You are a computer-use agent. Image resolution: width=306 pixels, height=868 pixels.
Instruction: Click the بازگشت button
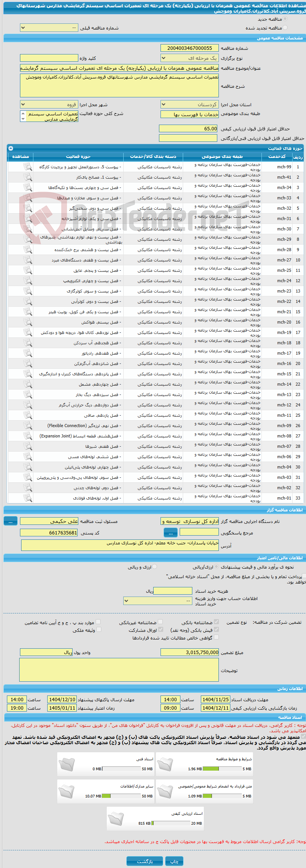145,861
